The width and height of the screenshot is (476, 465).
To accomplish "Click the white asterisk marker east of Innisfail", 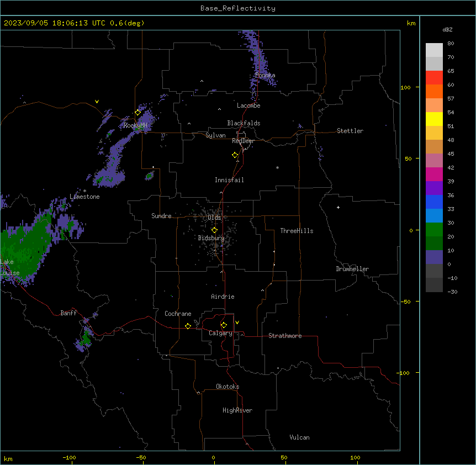I will (x=277, y=167).
